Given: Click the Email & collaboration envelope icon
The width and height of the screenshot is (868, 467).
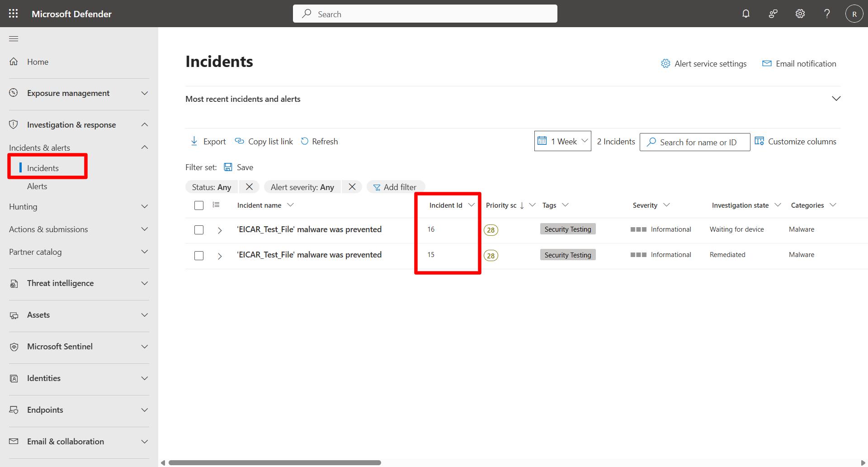Looking at the screenshot, I should (14, 441).
